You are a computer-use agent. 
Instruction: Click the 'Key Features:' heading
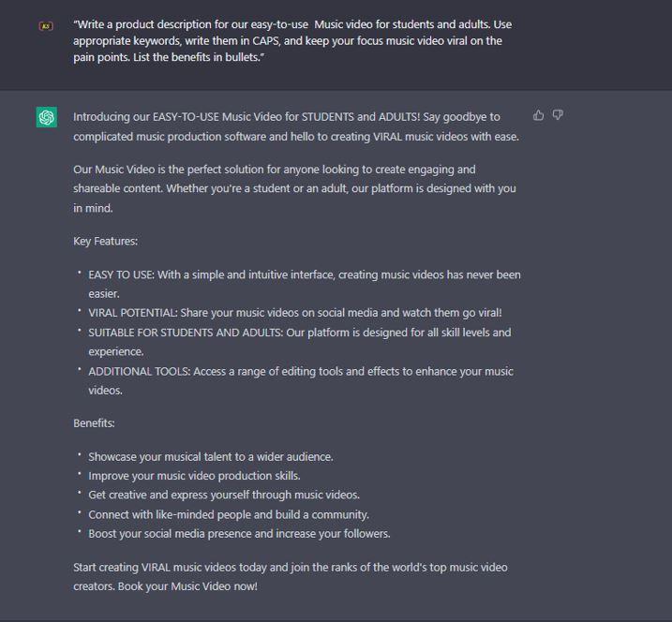[105, 241]
